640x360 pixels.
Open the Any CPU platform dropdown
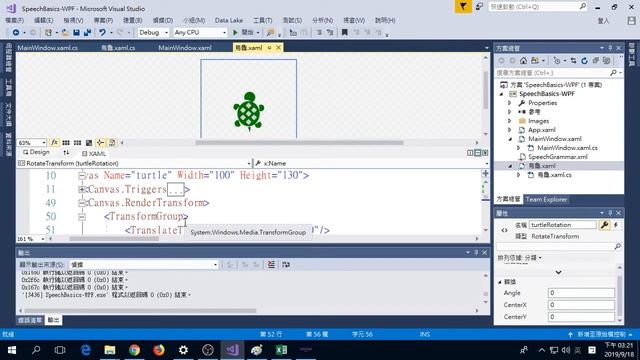pos(200,32)
